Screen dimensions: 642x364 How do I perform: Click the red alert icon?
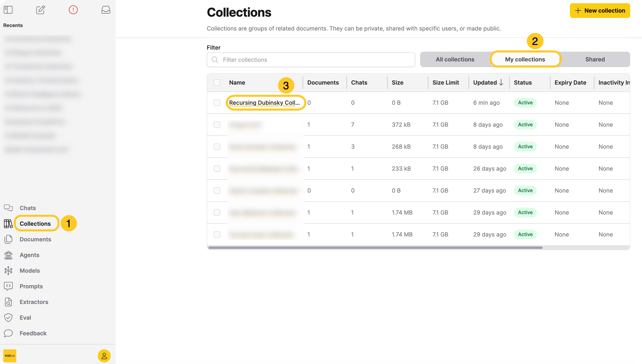[x=73, y=10]
